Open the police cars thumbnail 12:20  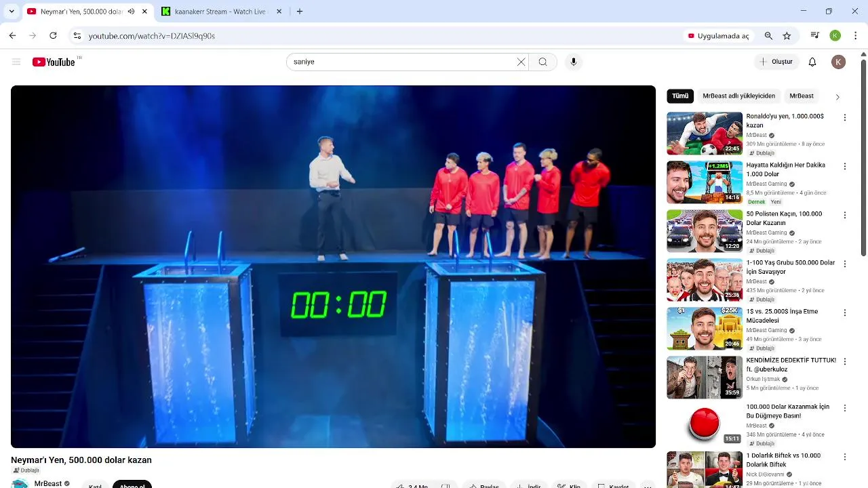[705, 231]
